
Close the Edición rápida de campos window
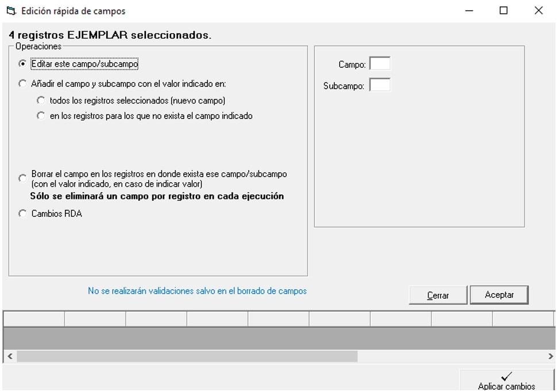539,11
